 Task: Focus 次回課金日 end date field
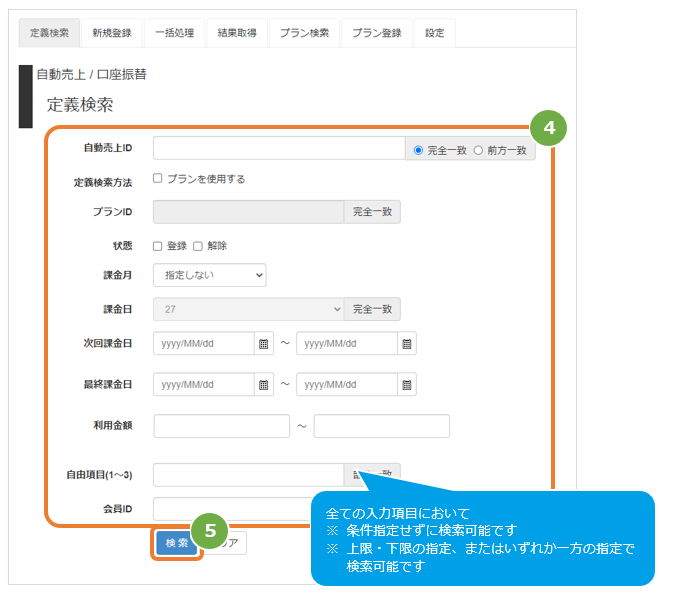pos(347,344)
